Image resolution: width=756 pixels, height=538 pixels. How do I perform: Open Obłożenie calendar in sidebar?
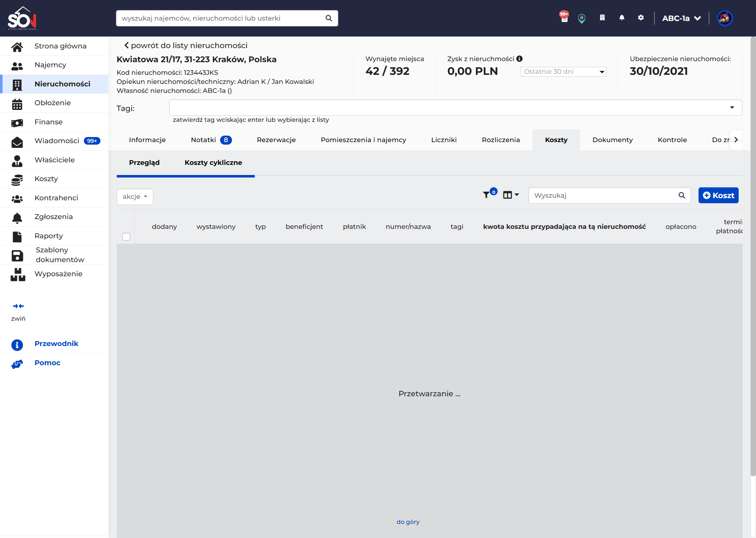(x=54, y=103)
